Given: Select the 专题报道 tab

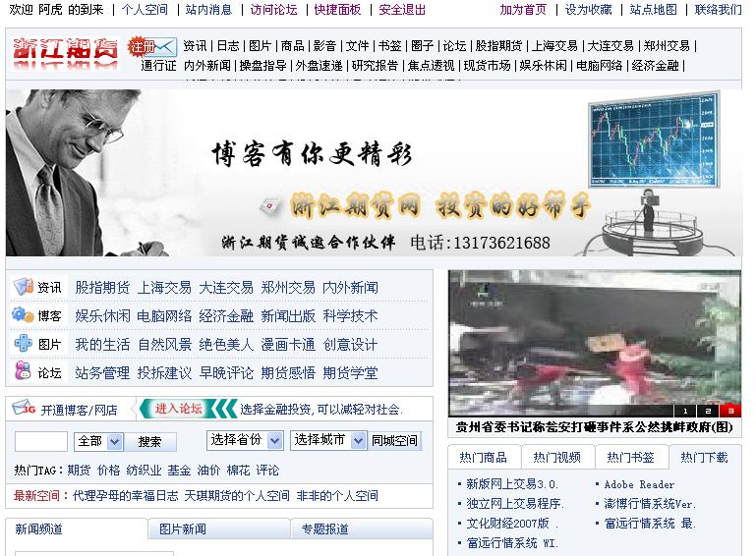Looking at the screenshot, I should tap(362, 529).
